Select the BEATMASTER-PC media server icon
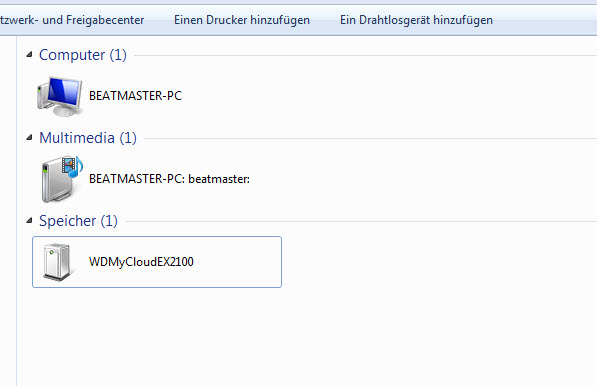This screenshot has width=597, height=386. tap(62, 179)
